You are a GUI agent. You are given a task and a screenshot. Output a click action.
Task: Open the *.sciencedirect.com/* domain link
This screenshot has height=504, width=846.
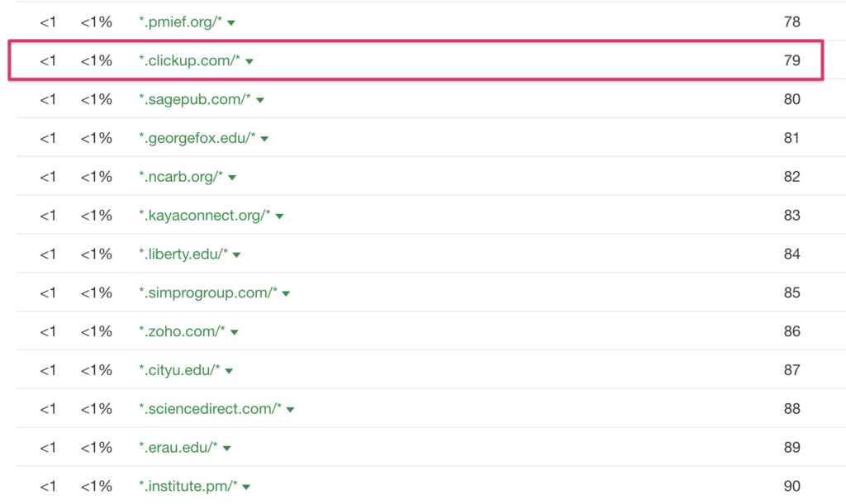point(210,408)
